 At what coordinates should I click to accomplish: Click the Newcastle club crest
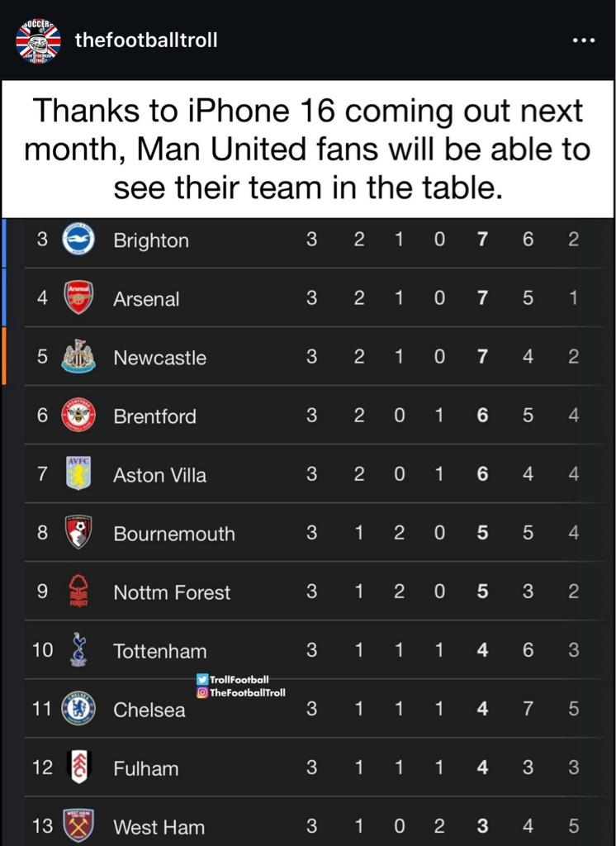tap(78, 357)
